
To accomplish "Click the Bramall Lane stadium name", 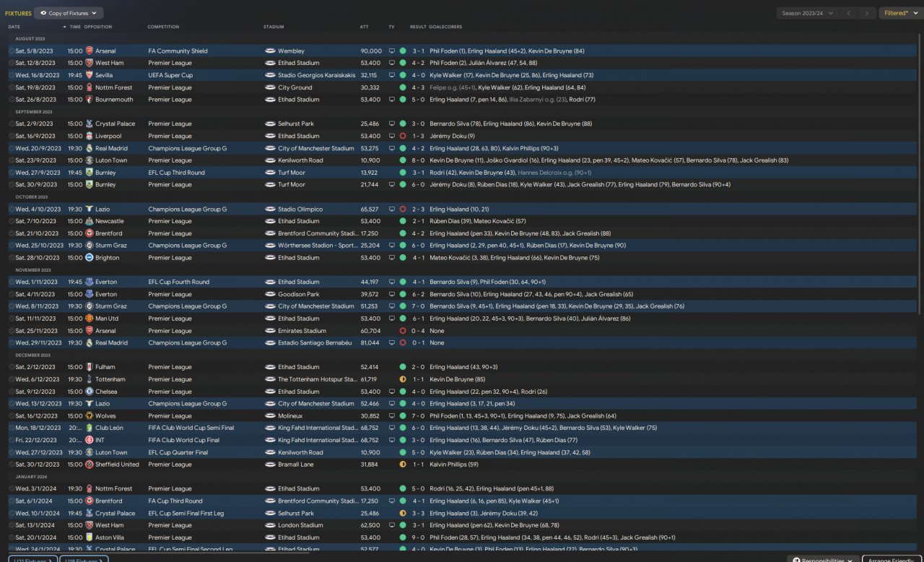I will [296, 464].
